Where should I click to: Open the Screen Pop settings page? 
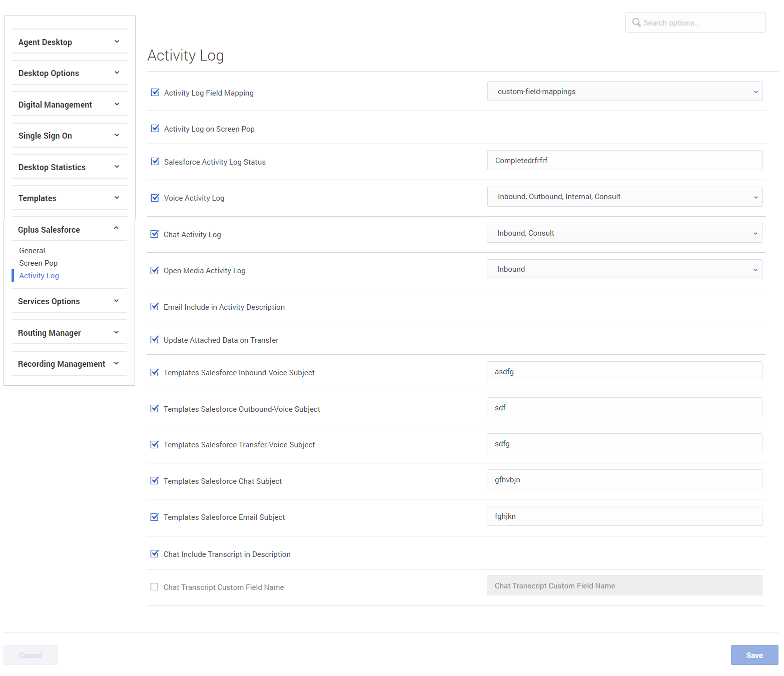pyautogui.click(x=39, y=263)
